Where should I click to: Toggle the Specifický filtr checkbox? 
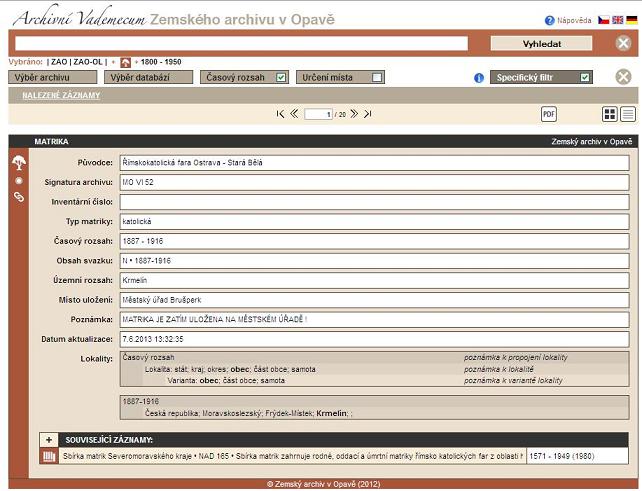click(585, 77)
